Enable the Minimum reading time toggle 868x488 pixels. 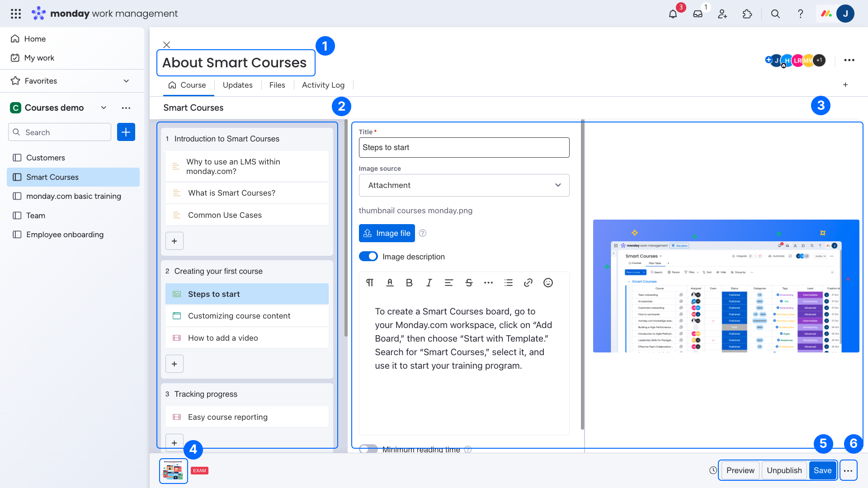(368, 449)
